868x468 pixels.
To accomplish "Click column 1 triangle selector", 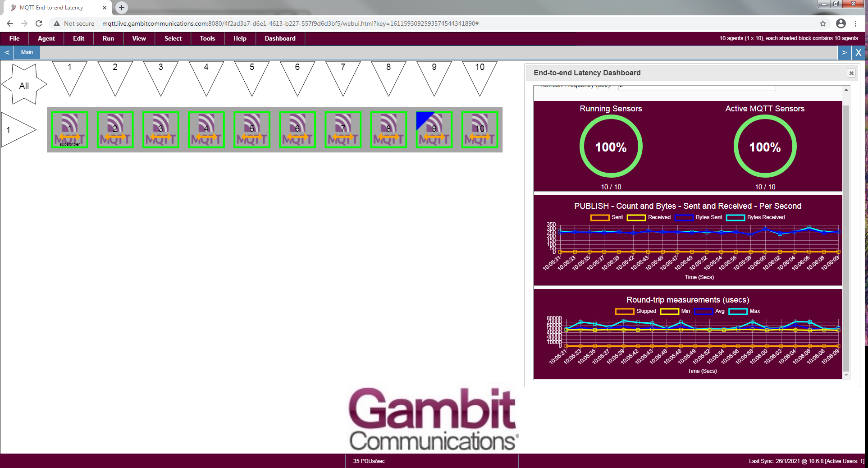I will (x=69, y=75).
